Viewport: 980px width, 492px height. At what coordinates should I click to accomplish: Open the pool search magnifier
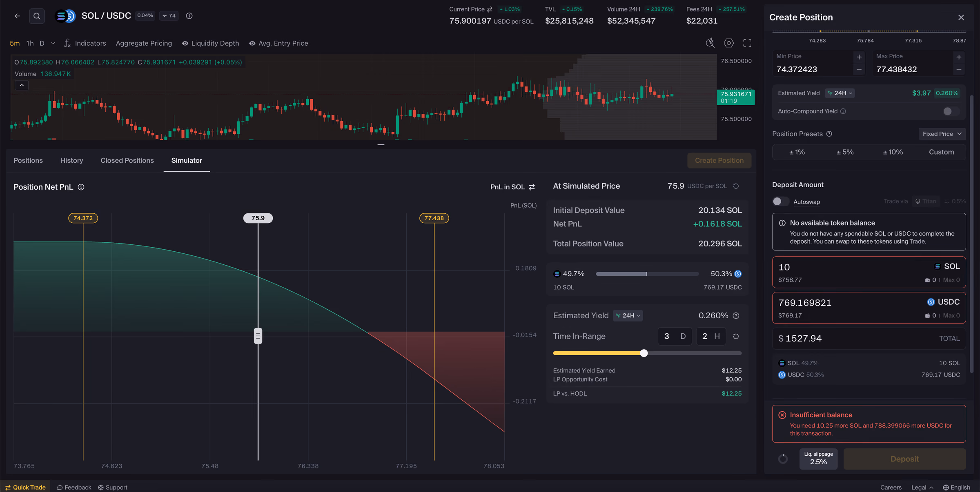tap(37, 16)
